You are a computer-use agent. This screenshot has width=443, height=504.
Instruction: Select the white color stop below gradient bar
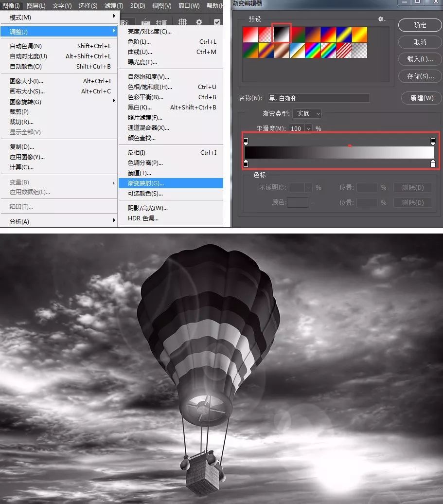coord(433,163)
